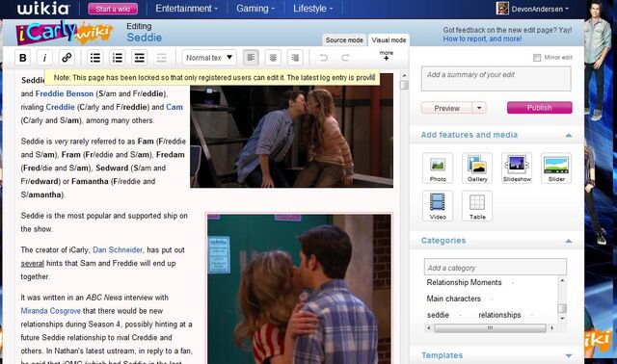Collapse the Categories section
This screenshot has width=617, height=364.
click(x=568, y=241)
